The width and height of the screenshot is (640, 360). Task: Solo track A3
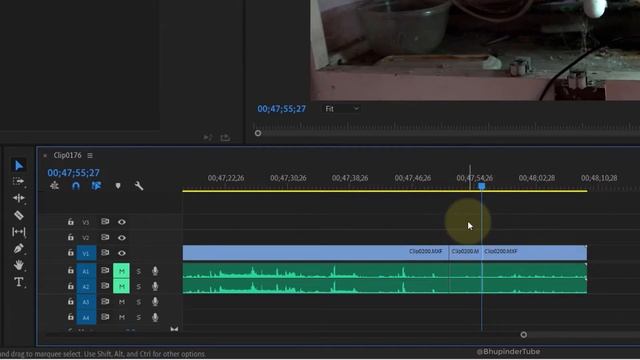coord(139,302)
